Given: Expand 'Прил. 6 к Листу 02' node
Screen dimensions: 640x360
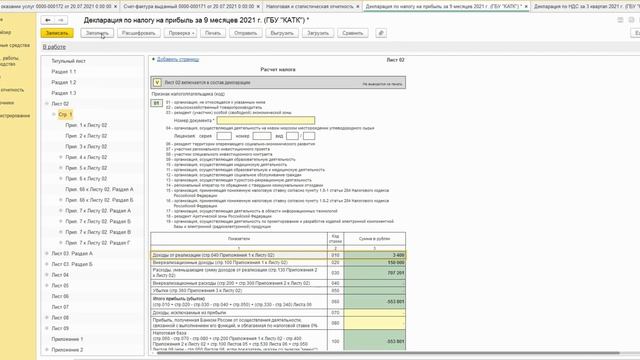Looking at the screenshot, I should coord(61,178).
